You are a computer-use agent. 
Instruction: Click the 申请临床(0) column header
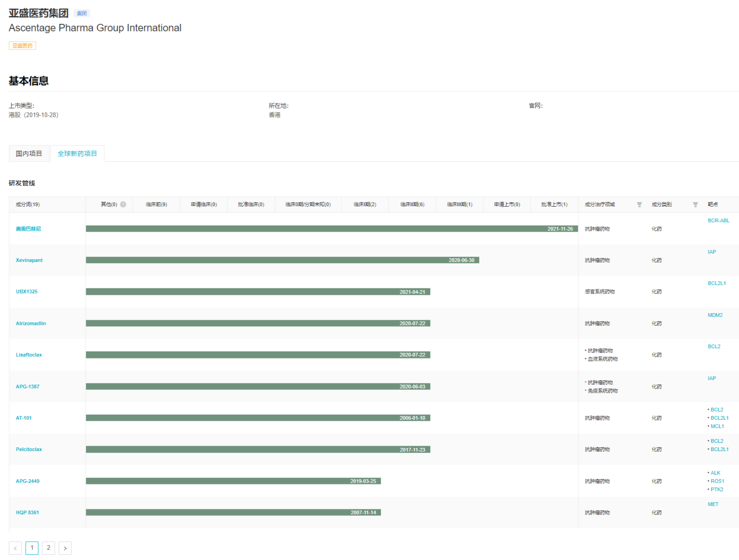[x=204, y=204]
